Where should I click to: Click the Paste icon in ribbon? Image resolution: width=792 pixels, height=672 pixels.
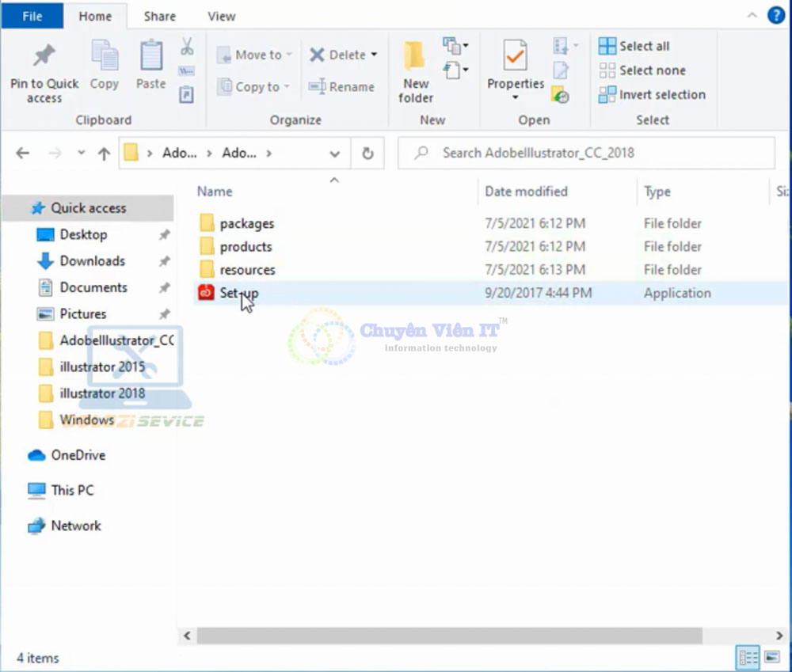click(150, 57)
